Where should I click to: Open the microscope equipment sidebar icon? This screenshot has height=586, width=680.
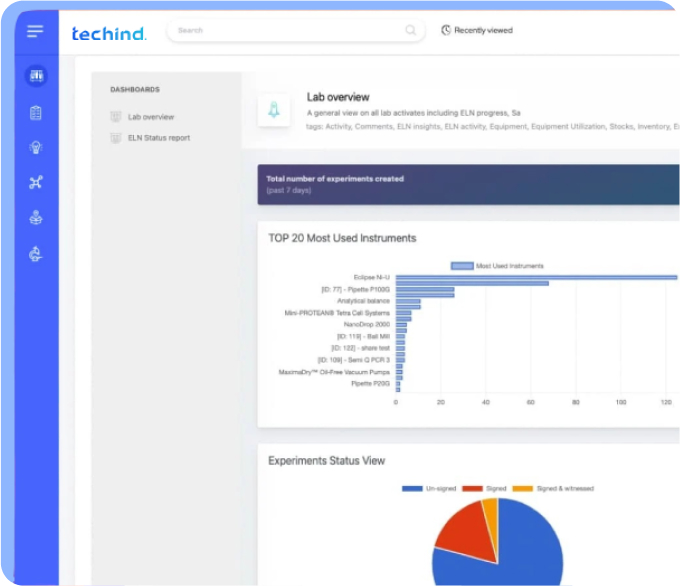click(x=36, y=254)
